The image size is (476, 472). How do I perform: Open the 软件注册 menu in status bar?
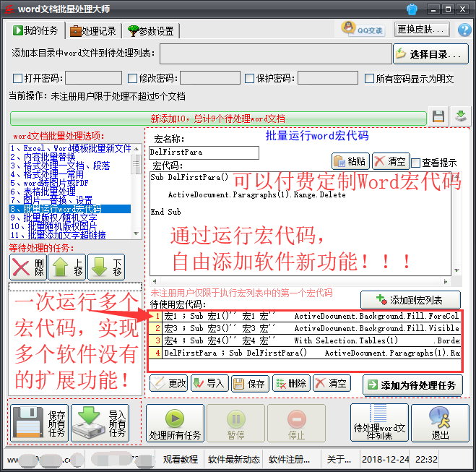click(290, 459)
